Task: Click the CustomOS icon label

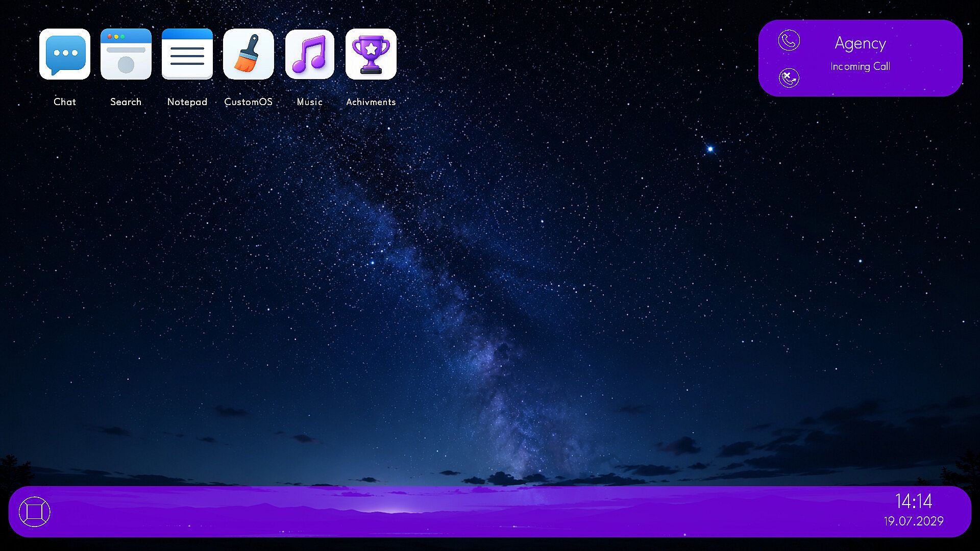Action: point(249,102)
